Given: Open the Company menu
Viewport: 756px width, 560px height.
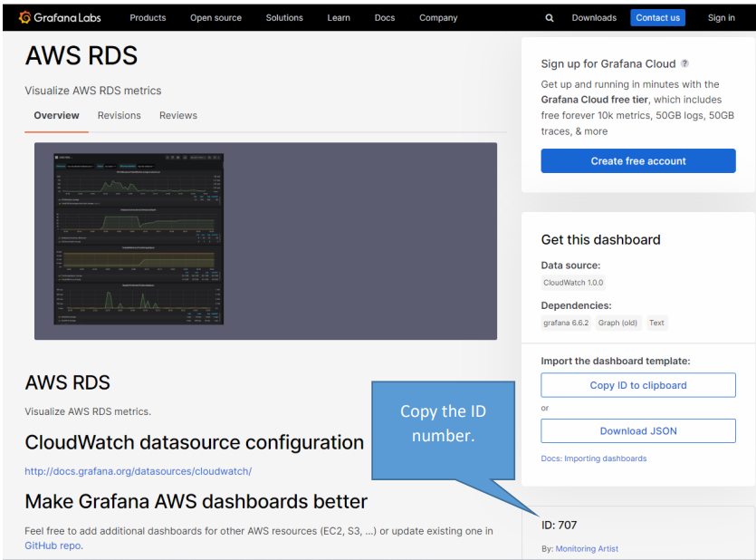Looking at the screenshot, I should point(438,18).
